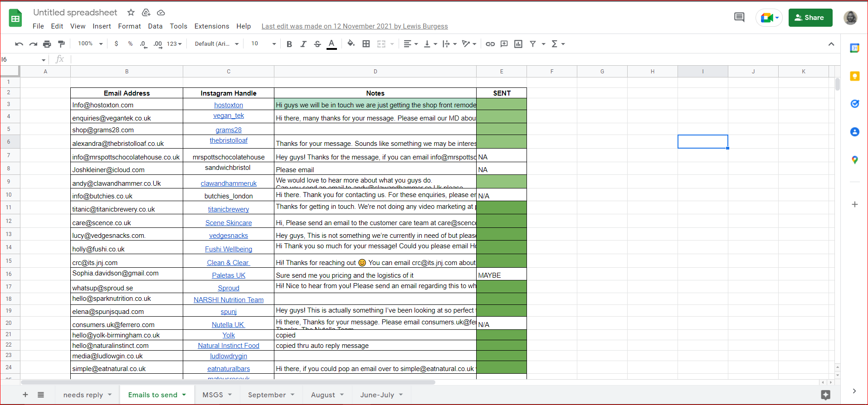Viewport: 868px width, 405px height.
Task: Open last edit version history link
Action: pyautogui.click(x=355, y=26)
